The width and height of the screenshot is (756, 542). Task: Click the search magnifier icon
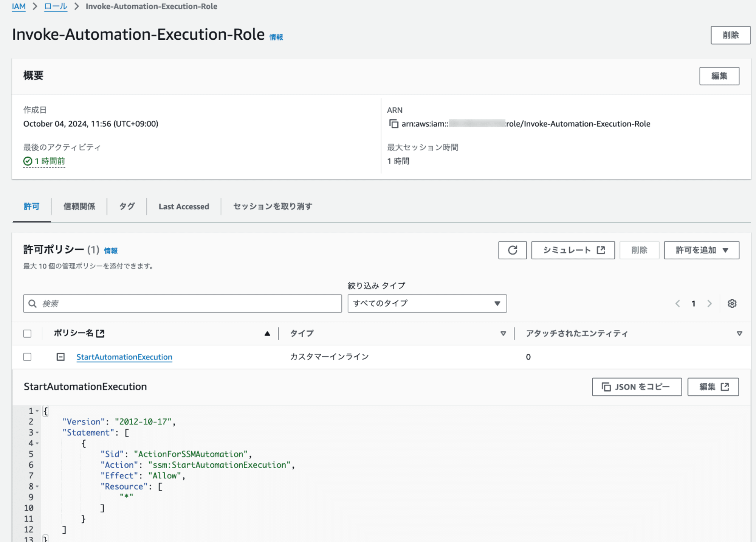[x=33, y=303]
